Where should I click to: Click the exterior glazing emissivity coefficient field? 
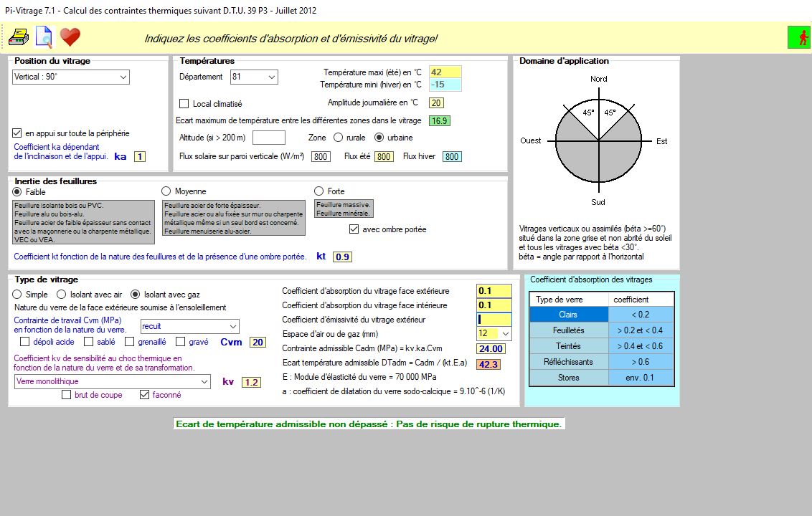(x=494, y=320)
